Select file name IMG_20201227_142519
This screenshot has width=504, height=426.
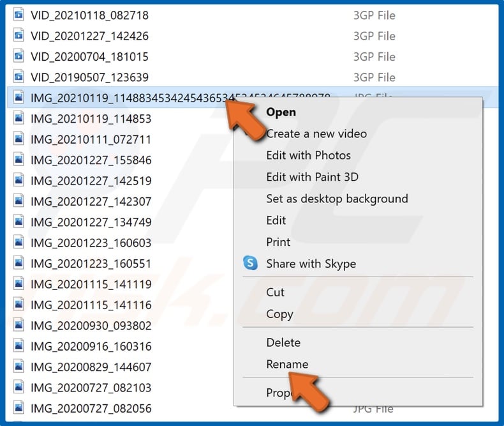91,181
